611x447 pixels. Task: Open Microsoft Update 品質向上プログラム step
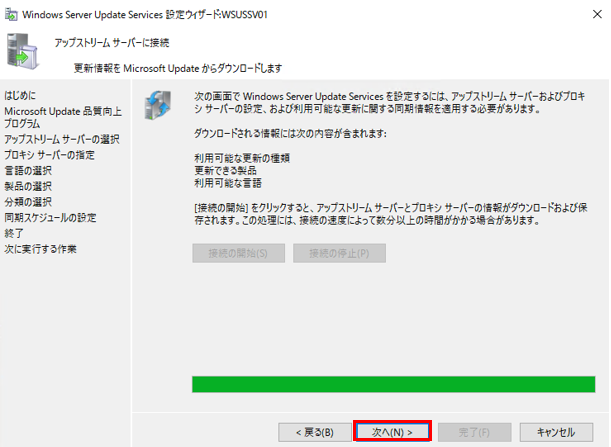(63, 117)
